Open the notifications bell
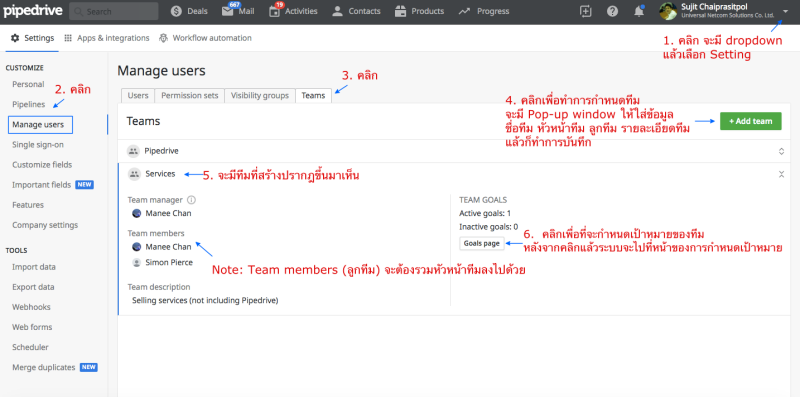The width and height of the screenshot is (800, 397). coord(639,11)
